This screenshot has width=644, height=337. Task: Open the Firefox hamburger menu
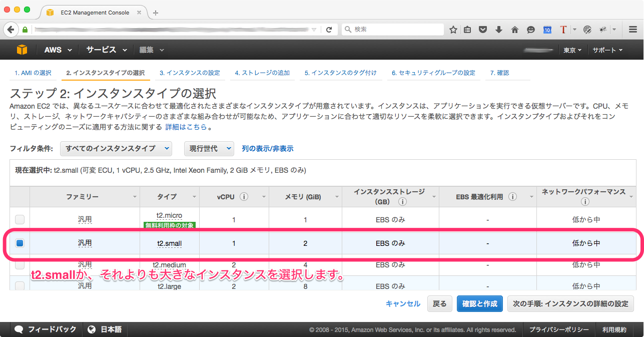(x=632, y=30)
